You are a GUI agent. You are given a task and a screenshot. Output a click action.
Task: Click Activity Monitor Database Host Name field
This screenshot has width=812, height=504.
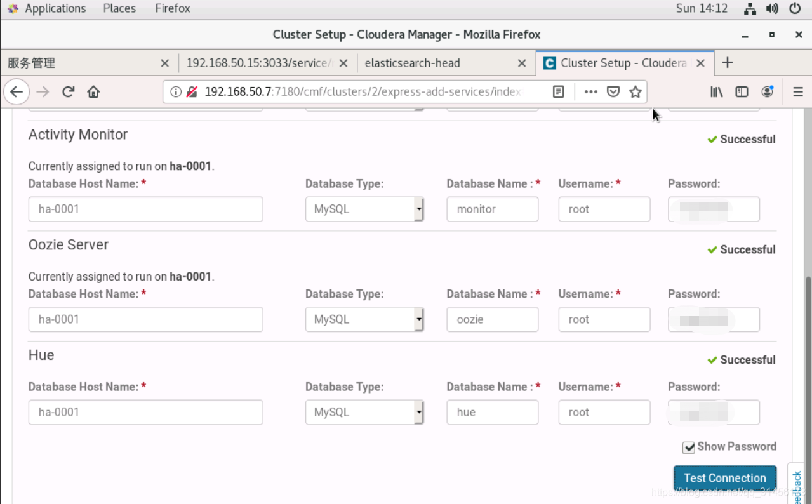pos(146,209)
